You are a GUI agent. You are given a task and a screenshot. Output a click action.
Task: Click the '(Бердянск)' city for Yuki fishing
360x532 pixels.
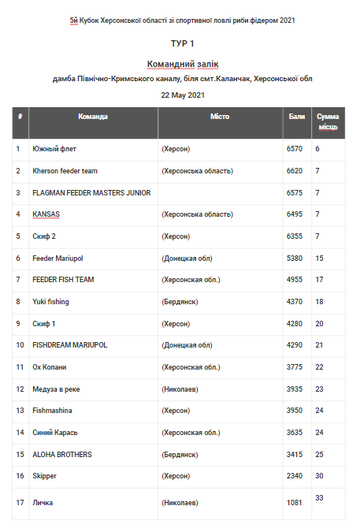(x=180, y=302)
